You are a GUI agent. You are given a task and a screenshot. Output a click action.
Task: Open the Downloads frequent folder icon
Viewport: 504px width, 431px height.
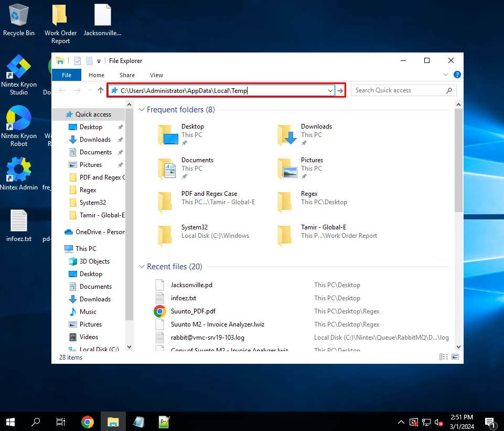tap(287, 135)
